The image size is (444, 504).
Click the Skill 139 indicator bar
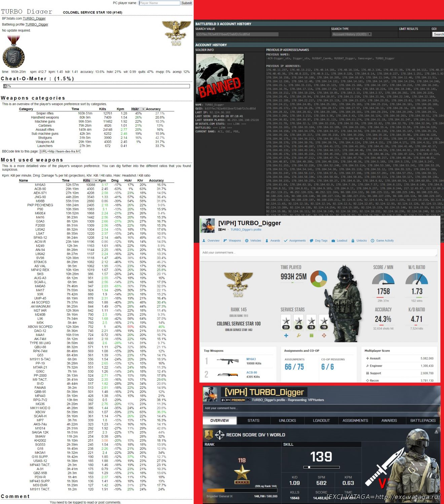point(322,467)
